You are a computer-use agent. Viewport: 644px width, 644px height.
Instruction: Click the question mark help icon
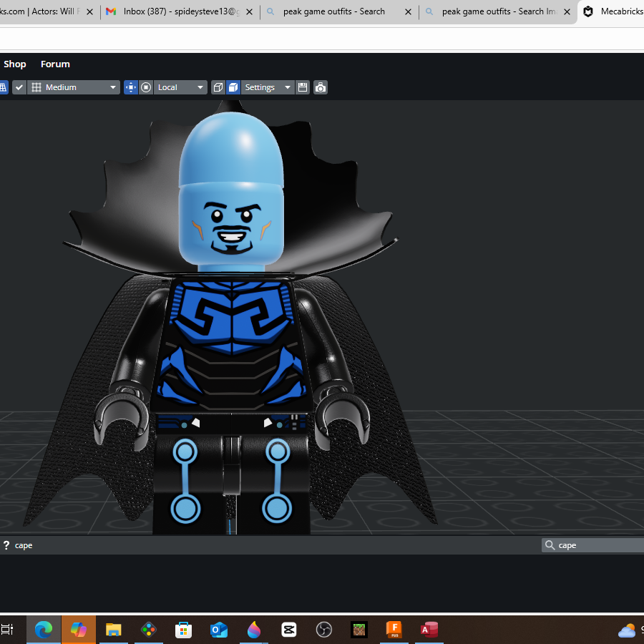pos(6,545)
